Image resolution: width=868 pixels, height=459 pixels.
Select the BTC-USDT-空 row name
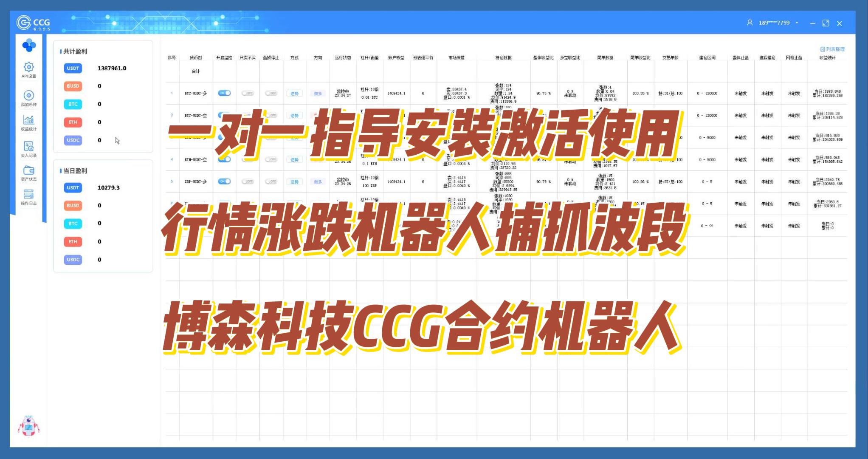tap(196, 116)
